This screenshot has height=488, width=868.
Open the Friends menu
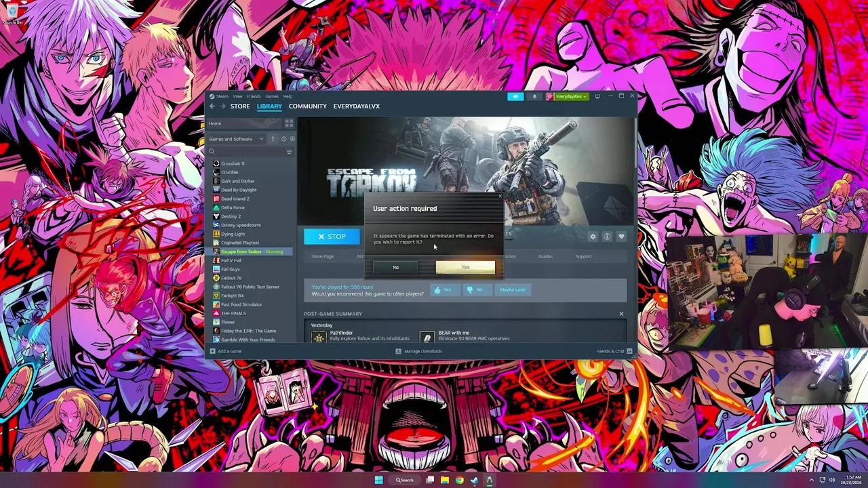pos(254,96)
